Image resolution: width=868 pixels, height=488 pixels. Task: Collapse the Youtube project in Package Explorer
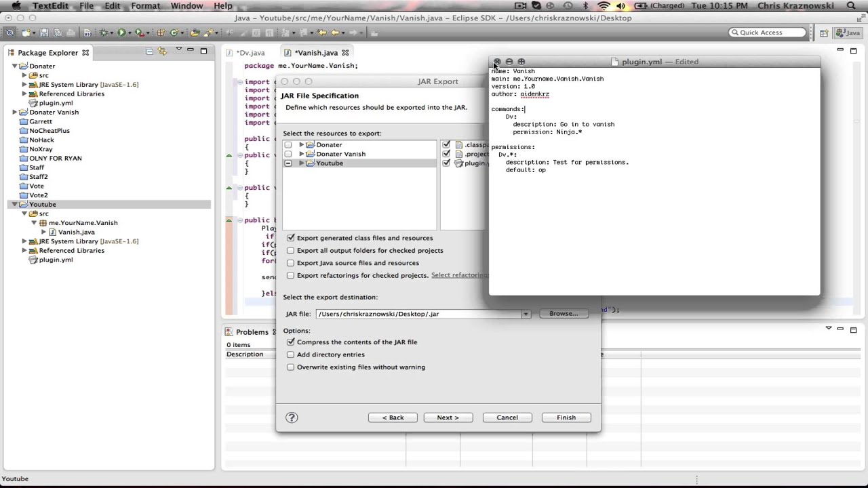15,205
